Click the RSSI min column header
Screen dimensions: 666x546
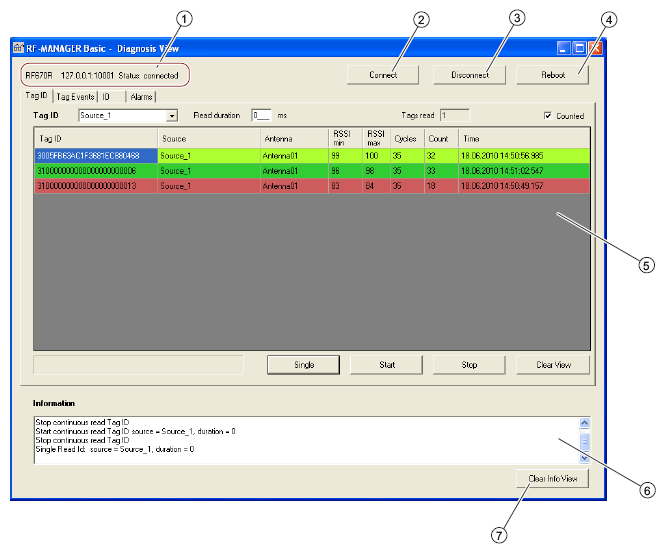[x=345, y=139]
